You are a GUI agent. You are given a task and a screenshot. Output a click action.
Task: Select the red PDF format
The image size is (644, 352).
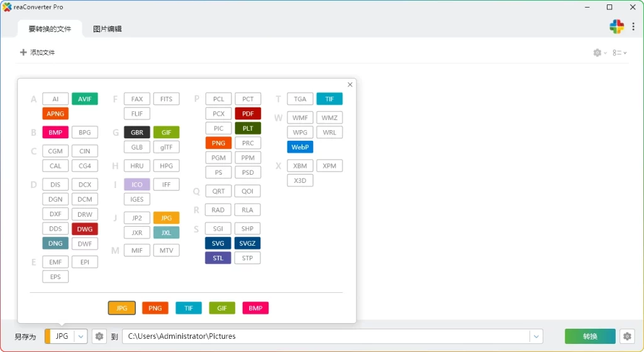pyautogui.click(x=248, y=114)
